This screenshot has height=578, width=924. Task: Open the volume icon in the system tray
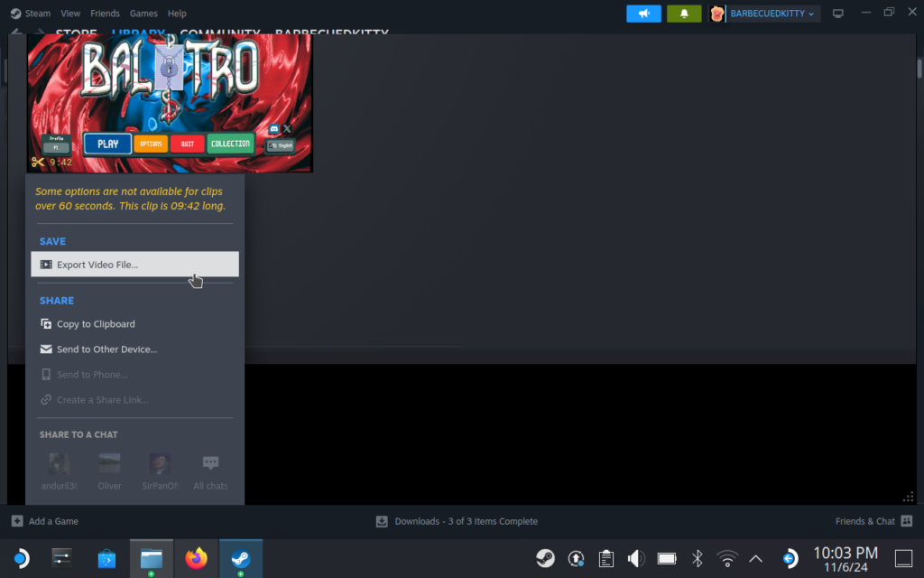[636, 558]
